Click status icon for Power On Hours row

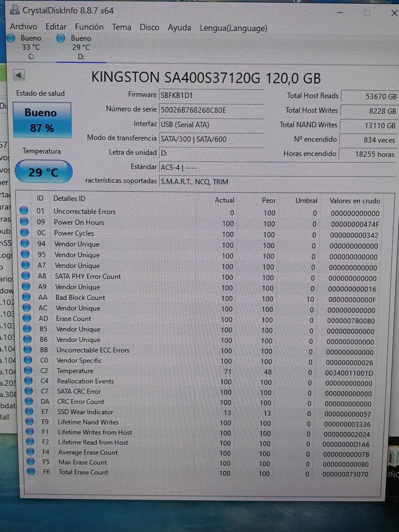tap(24, 221)
